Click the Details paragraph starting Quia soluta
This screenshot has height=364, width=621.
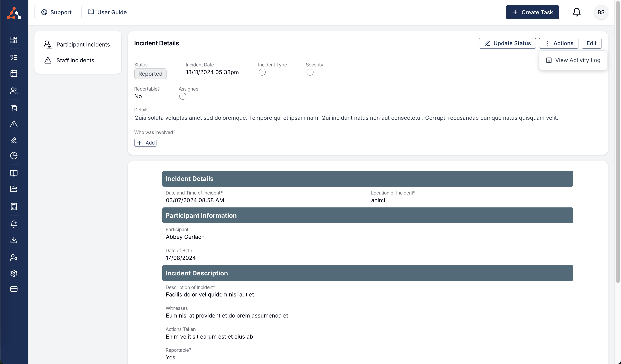[x=346, y=118]
